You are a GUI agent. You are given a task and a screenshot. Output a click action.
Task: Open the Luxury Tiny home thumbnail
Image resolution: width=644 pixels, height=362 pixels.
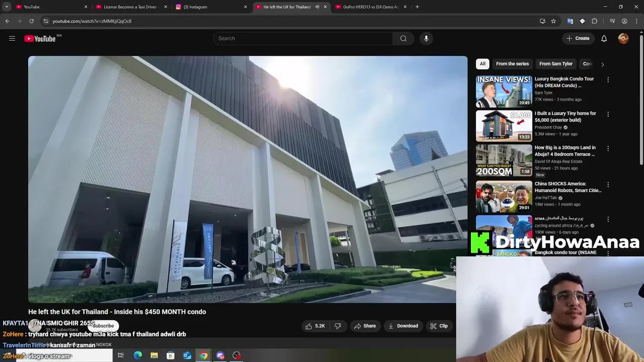tap(504, 126)
